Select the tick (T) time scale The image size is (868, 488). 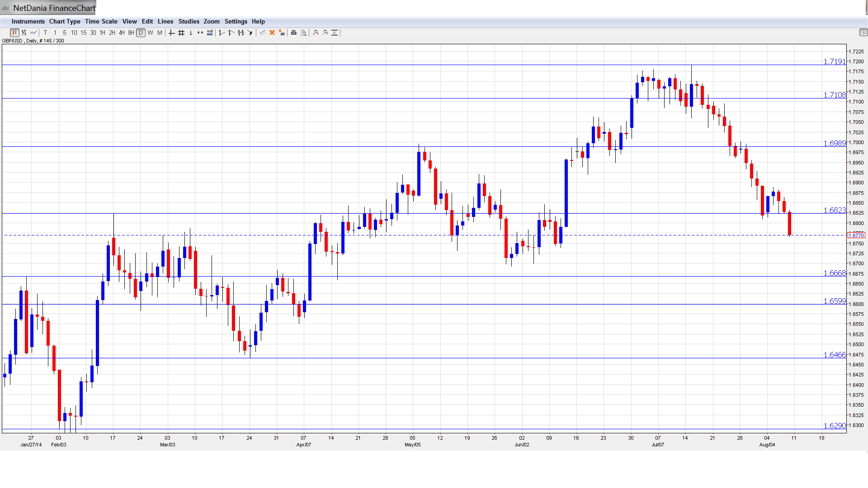coord(45,33)
